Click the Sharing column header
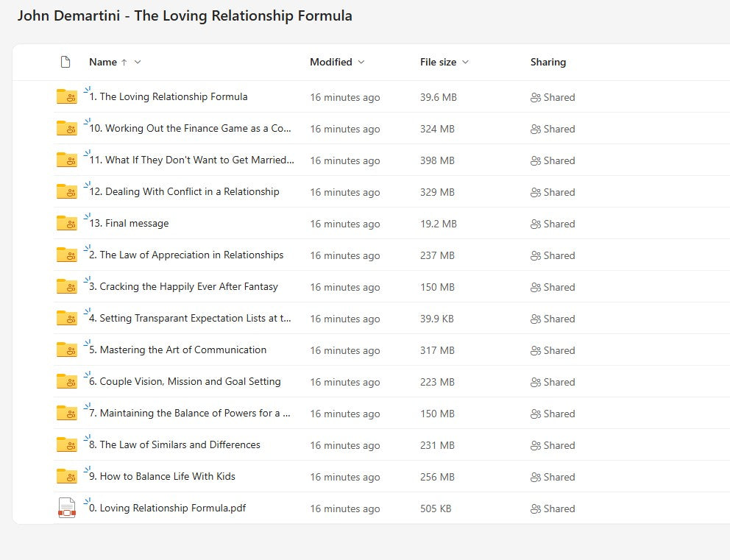The width and height of the screenshot is (730, 560). pyautogui.click(x=548, y=62)
